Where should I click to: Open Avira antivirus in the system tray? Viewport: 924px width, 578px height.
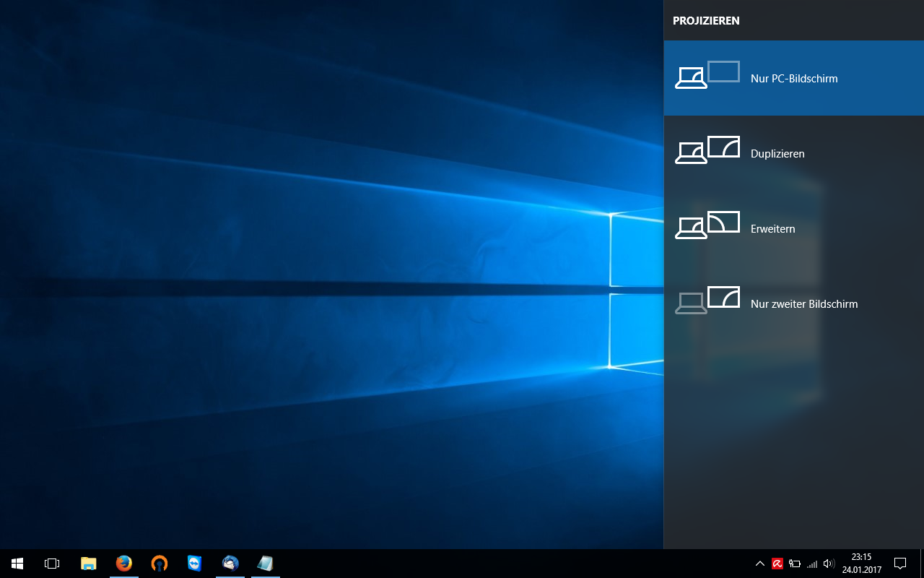coord(777,564)
